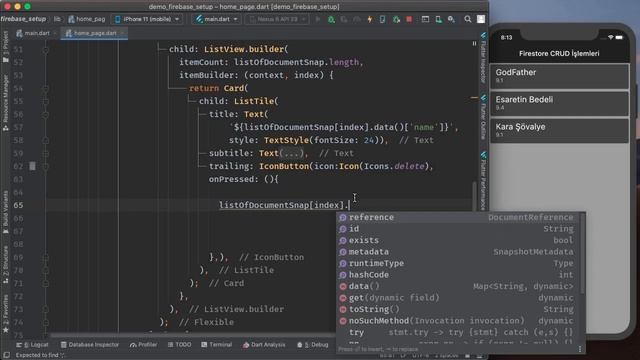Click the red Stop button
The width and height of the screenshot is (640, 360).
[x=409, y=19]
